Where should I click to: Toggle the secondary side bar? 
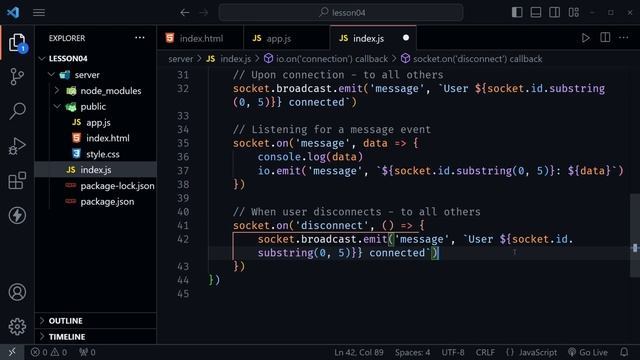click(555, 12)
